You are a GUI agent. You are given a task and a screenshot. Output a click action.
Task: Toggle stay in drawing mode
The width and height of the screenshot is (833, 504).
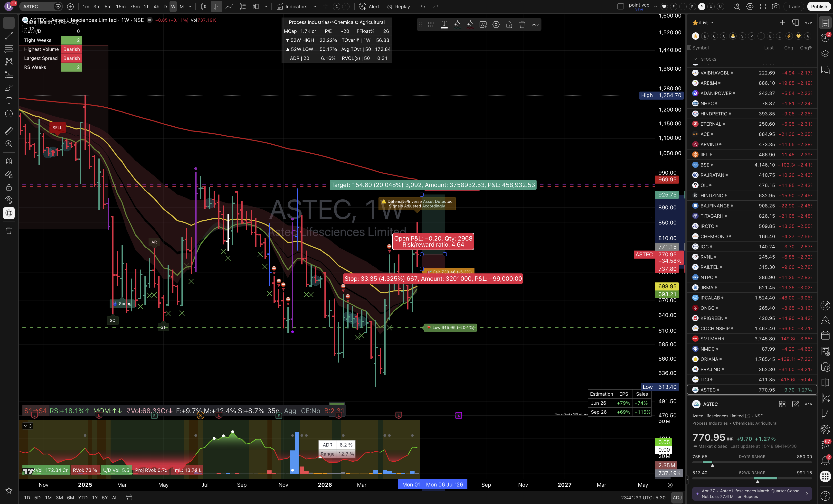click(x=9, y=174)
